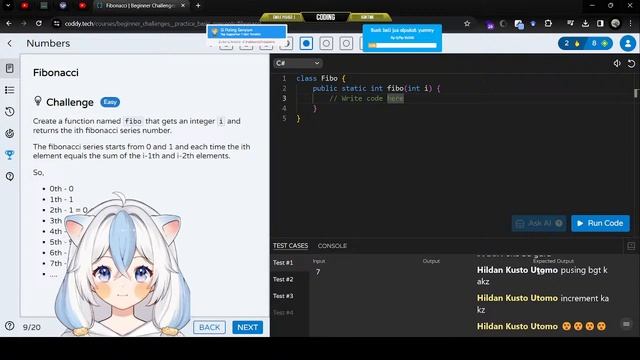Image resolution: width=640 pixels, height=360 pixels.
Task: Switch to the TEST CASES tab
Action: (290, 246)
